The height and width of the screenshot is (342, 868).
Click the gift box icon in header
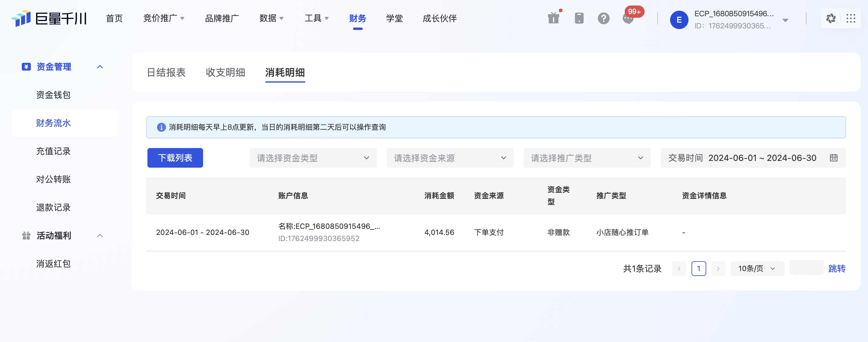553,18
